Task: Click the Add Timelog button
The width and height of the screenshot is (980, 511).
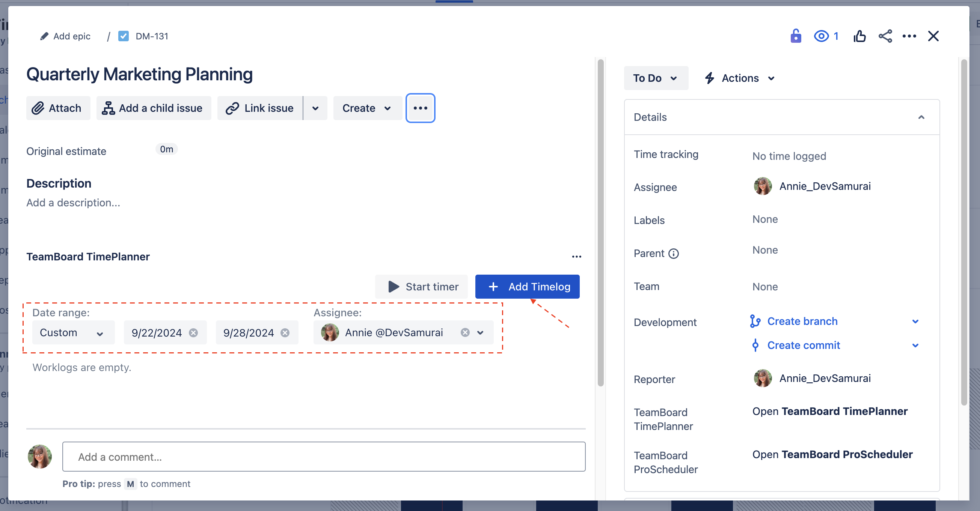Action: click(527, 286)
